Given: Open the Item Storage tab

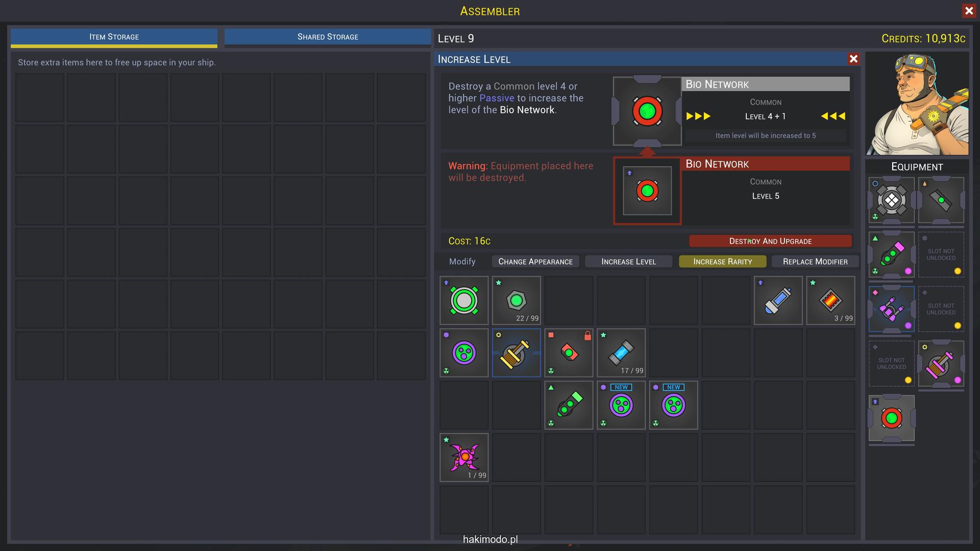Looking at the screenshot, I should 114,37.
